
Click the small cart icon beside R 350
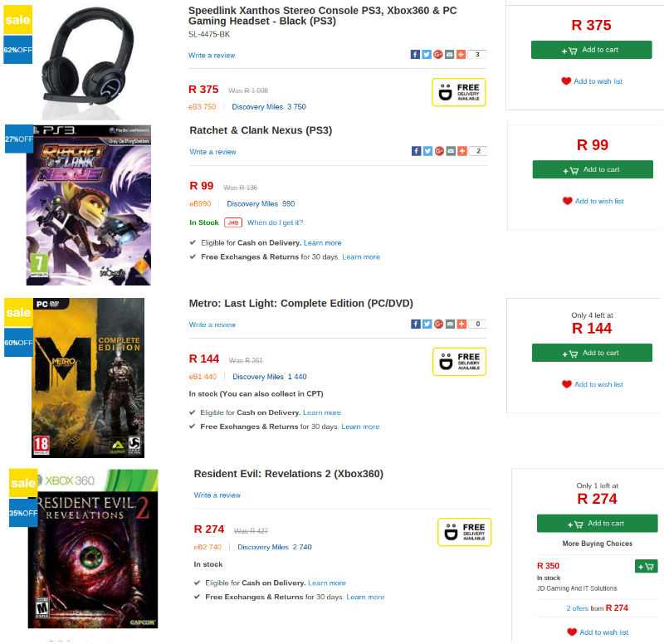tap(646, 566)
